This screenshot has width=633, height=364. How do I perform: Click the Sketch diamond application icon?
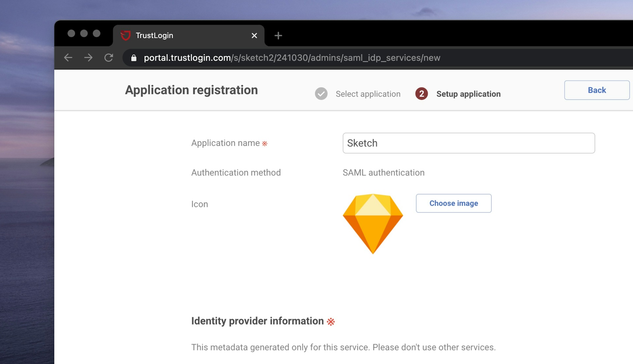pyautogui.click(x=373, y=224)
